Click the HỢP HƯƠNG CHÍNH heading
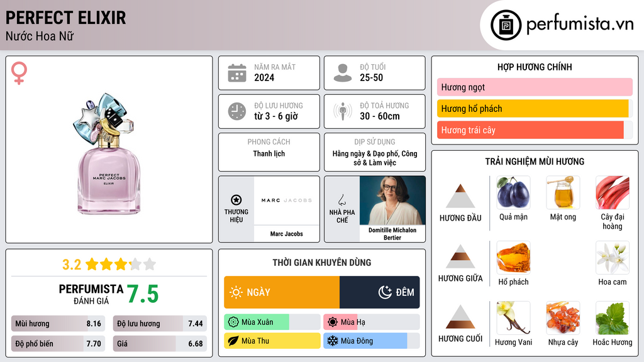Image resolution: width=644 pixels, height=362 pixels. click(535, 67)
